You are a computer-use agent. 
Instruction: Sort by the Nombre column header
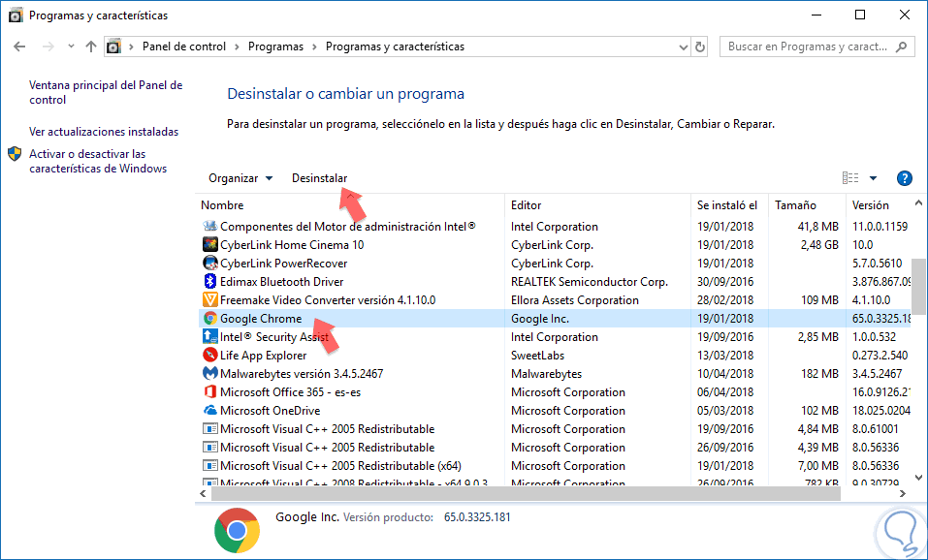click(x=350, y=205)
